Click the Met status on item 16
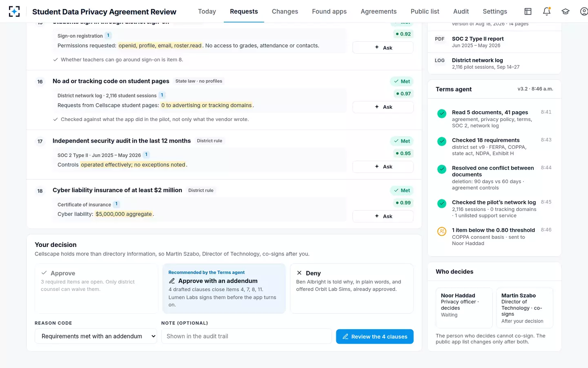This screenshot has width=588, height=368. (x=402, y=81)
